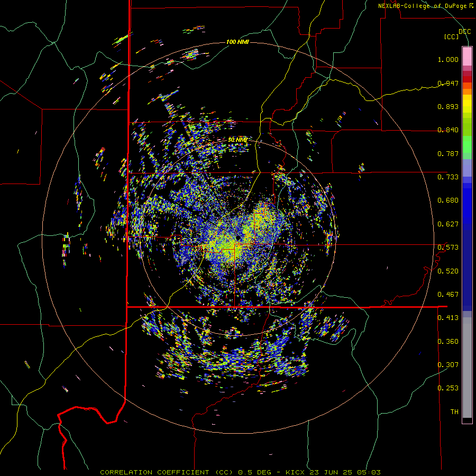Pick the bright green color bar segment
The image size is (476, 476).
467,144
